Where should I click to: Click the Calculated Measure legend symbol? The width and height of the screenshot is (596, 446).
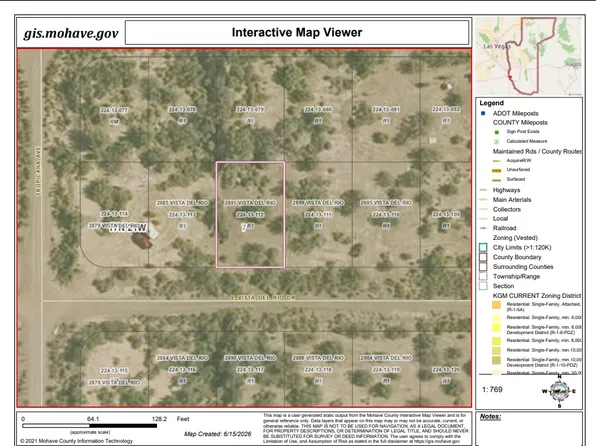tap(496, 141)
